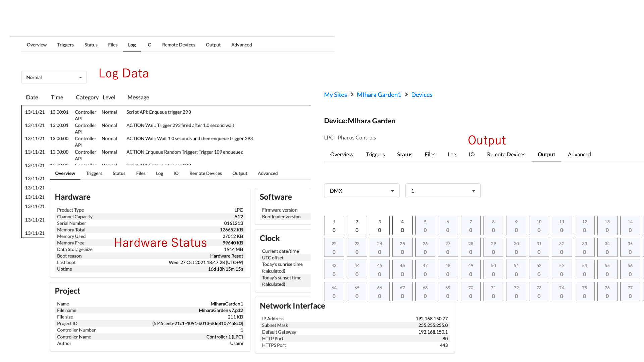Click the IP Address value 192.168.150.77
This screenshot has height=362, width=644.
[432, 319]
